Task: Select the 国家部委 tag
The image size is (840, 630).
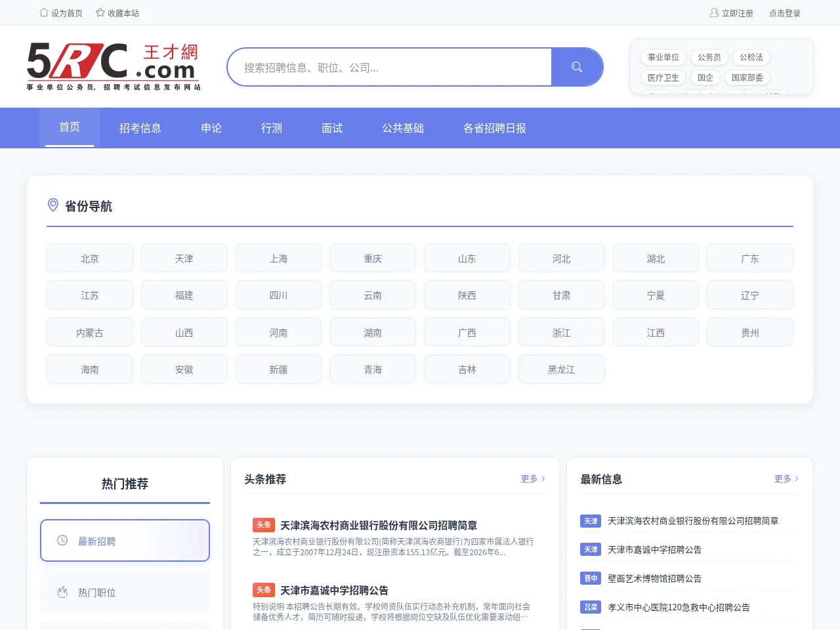Action: tap(747, 77)
